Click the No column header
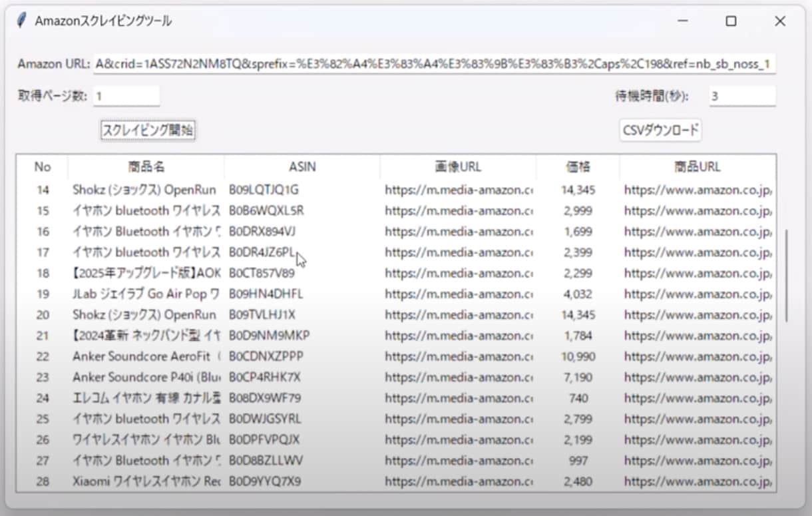The width and height of the screenshot is (812, 516). (43, 167)
